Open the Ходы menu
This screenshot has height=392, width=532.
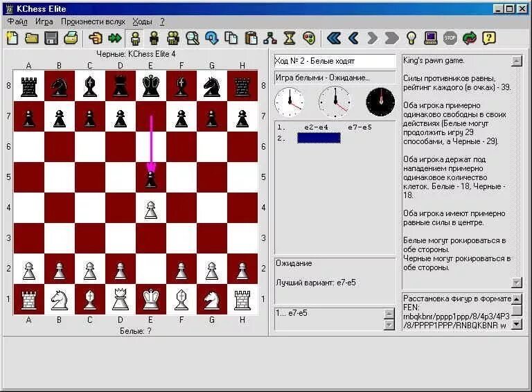pos(142,21)
